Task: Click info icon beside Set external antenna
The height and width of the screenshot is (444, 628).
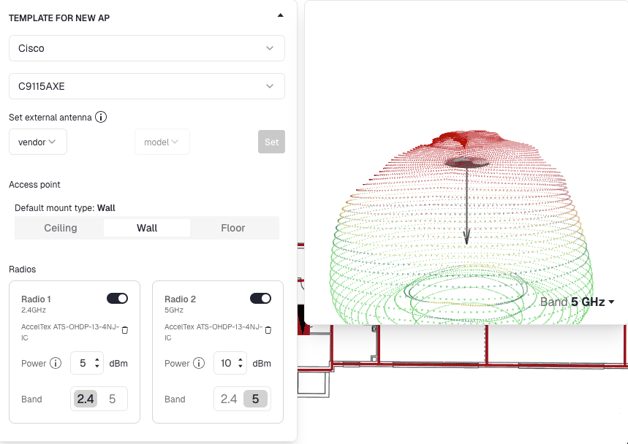Action: pos(101,117)
